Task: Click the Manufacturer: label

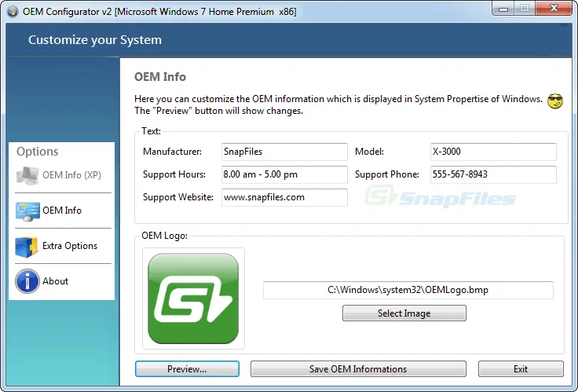Action: (x=172, y=152)
